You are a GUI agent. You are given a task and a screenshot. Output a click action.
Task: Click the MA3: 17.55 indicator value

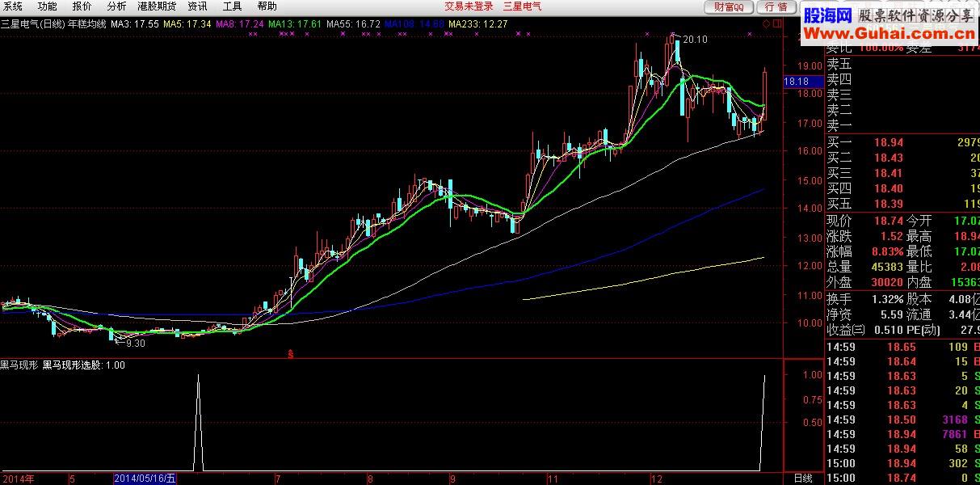pyautogui.click(x=134, y=24)
